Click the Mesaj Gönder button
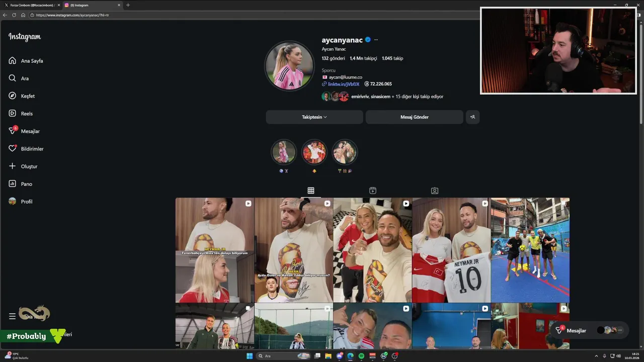The image size is (644, 362). [415, 117]
